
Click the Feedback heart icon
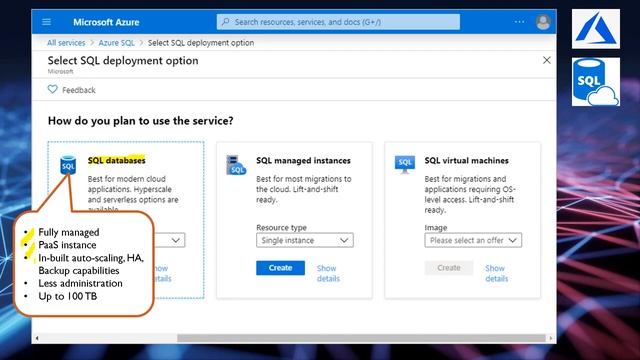53,89
